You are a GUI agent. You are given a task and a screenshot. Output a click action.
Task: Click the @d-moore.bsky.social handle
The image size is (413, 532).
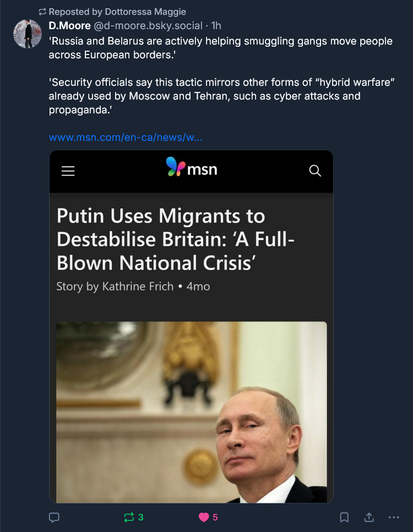(148, 26)
